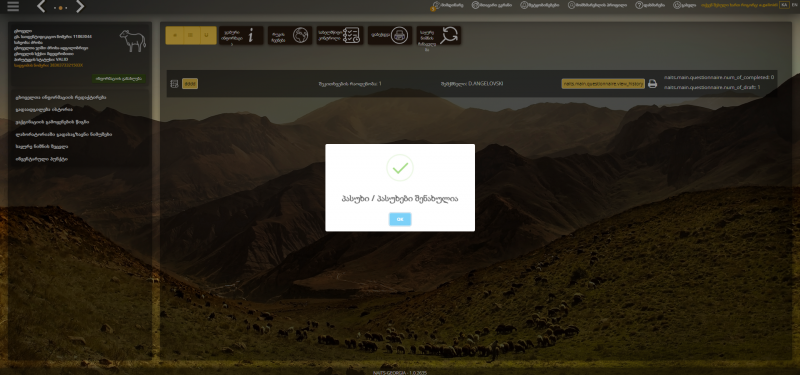Open the third left sidebar menu entry
This screenshot has width=800, height=375.
tap(52, 122)
